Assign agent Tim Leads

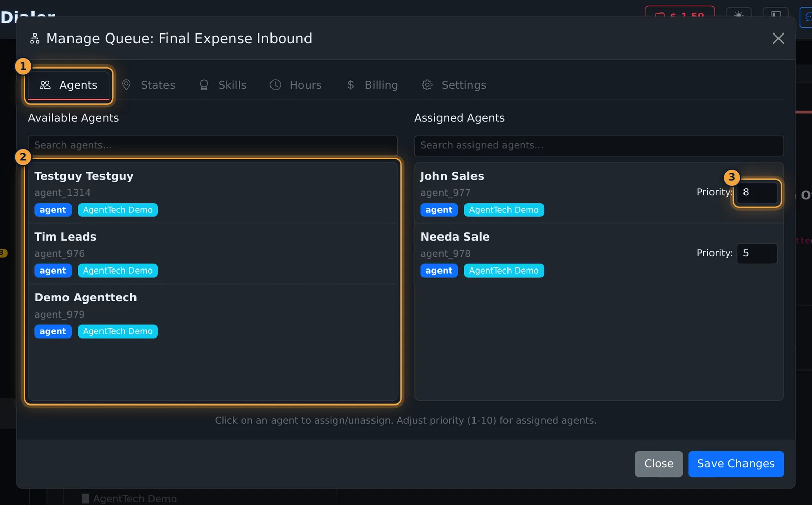point(213,254)
